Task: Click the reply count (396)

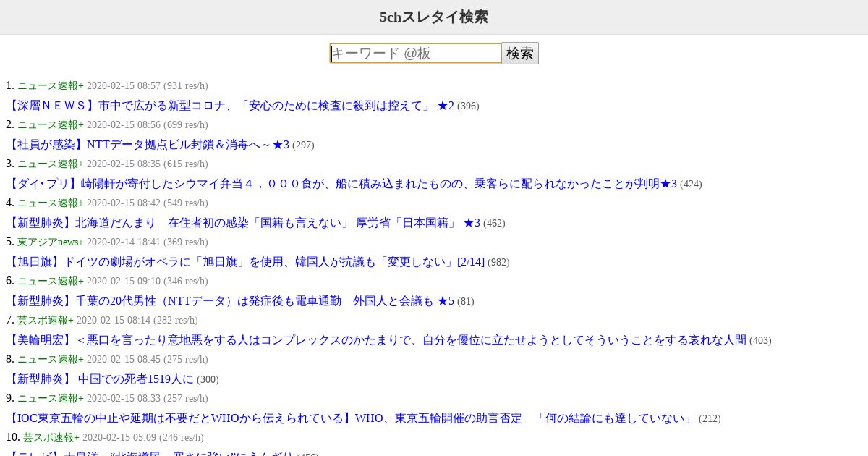Action: pos(468,106)
